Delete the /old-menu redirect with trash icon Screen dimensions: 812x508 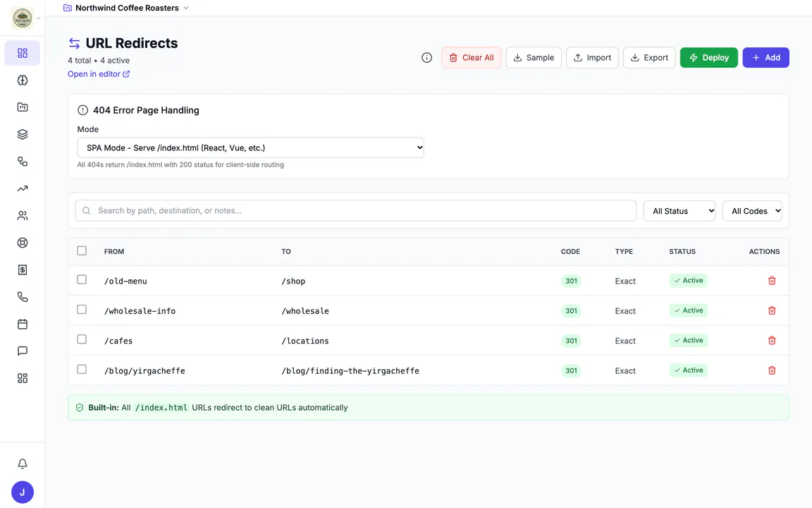(772, 280)
